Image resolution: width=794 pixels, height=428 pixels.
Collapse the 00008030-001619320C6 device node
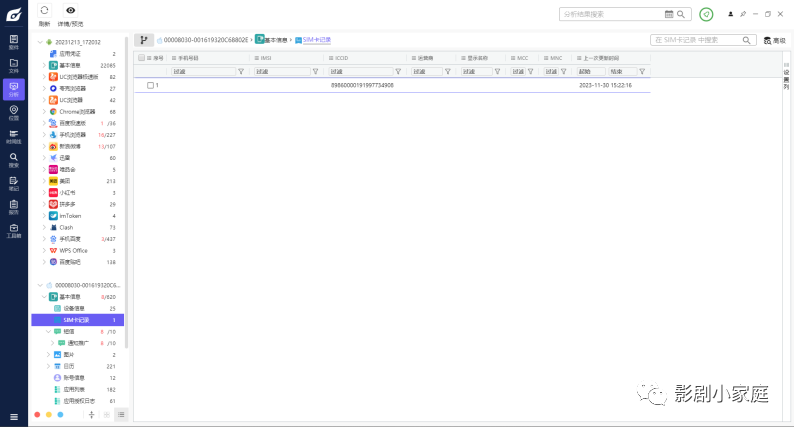pos(40,285)
